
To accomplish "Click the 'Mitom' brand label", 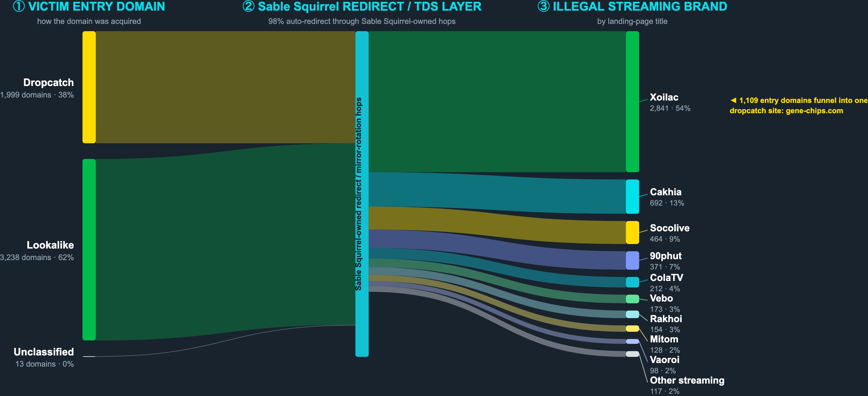I will [x=664, y=339].
